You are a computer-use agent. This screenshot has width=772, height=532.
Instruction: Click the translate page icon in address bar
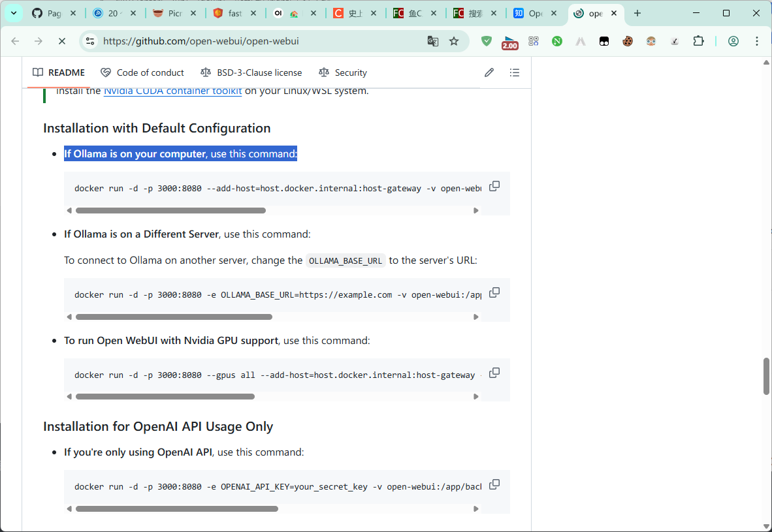pos(433,41)
